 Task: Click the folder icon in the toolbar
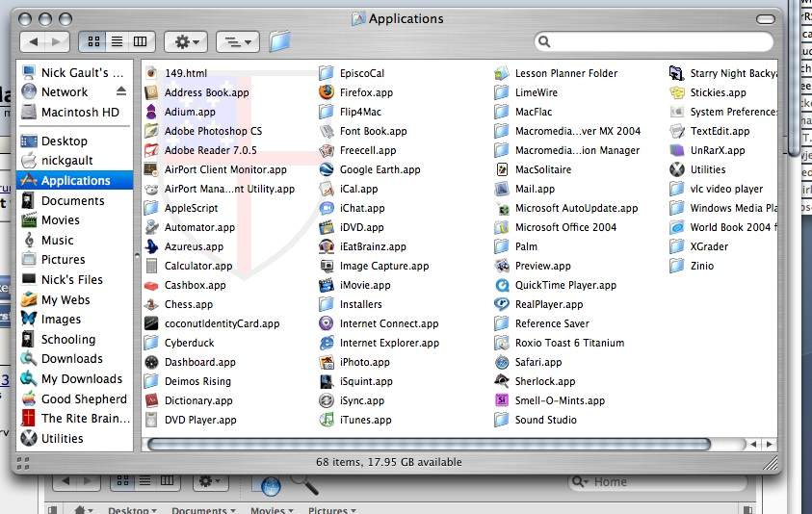(x=279, y=41)
